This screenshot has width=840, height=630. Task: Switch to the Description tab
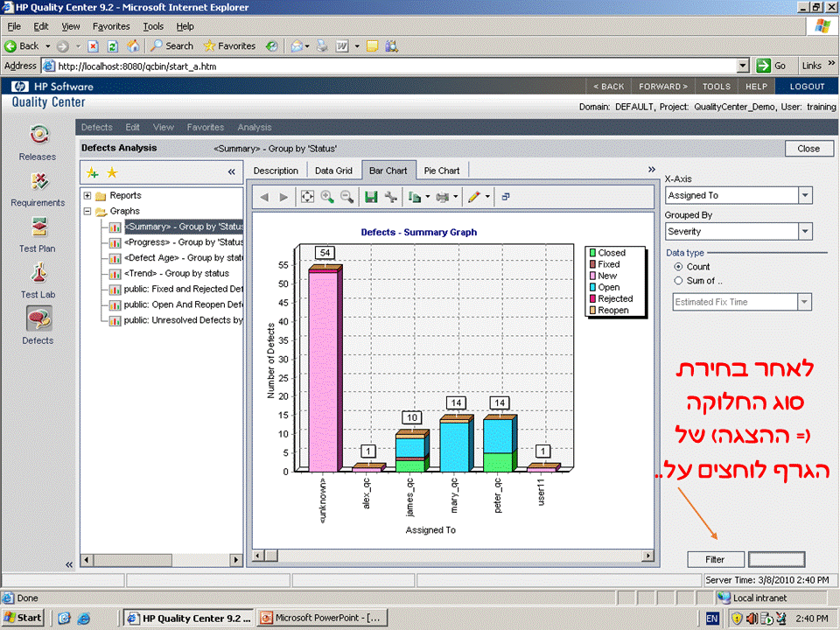point(276,171)
